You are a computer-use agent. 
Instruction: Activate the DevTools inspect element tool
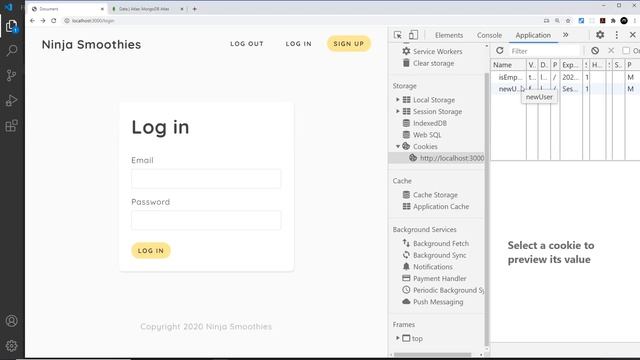tap(398, 35)
